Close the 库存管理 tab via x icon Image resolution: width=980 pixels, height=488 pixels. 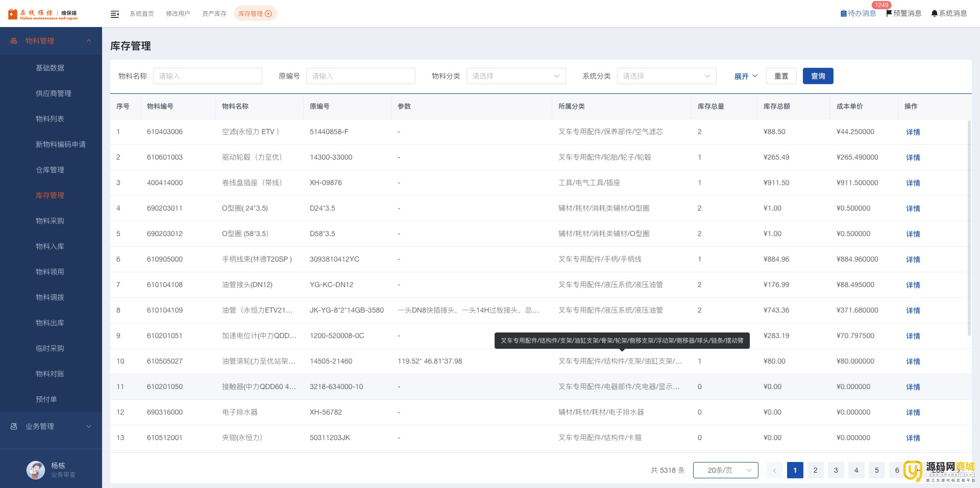click(x=268, y=14)
